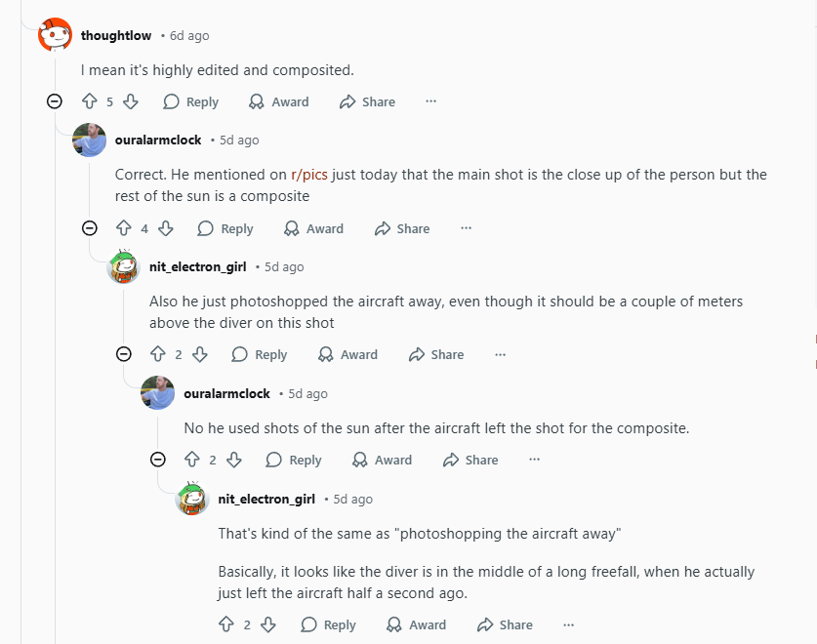Open thoughtlow's user profile name
817x644 pixels.
(116, 35)
